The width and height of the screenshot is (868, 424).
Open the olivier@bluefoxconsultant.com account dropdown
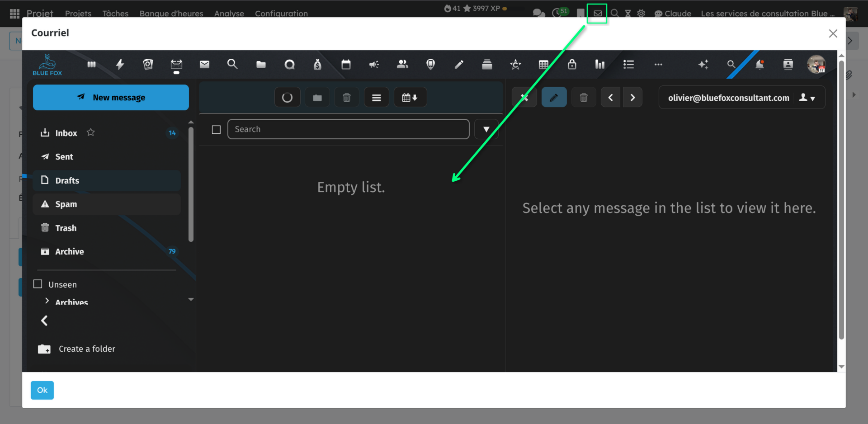click(807, 98)
